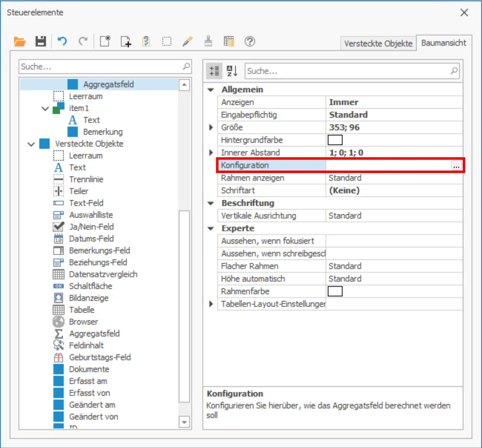This screenshot has width=482, height=448.
Task: Collapse the item1 tree node
Action: point(45,108)
